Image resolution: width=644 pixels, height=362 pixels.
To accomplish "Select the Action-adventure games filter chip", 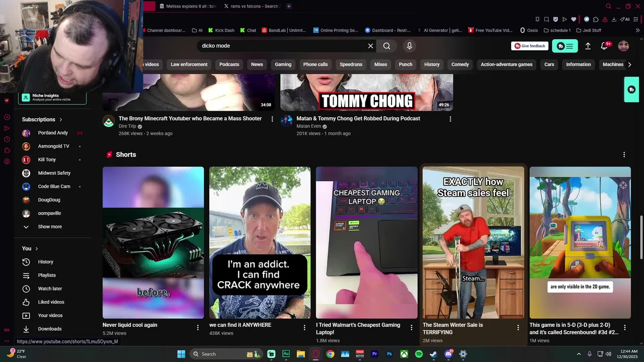I will point(506,64).
